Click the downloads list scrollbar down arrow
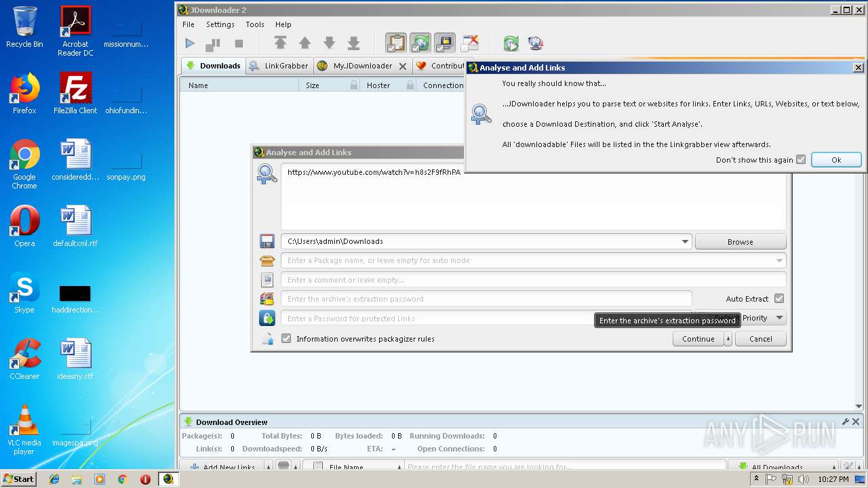The width and height of the screenshot is (868, 488). click(859, 406)
